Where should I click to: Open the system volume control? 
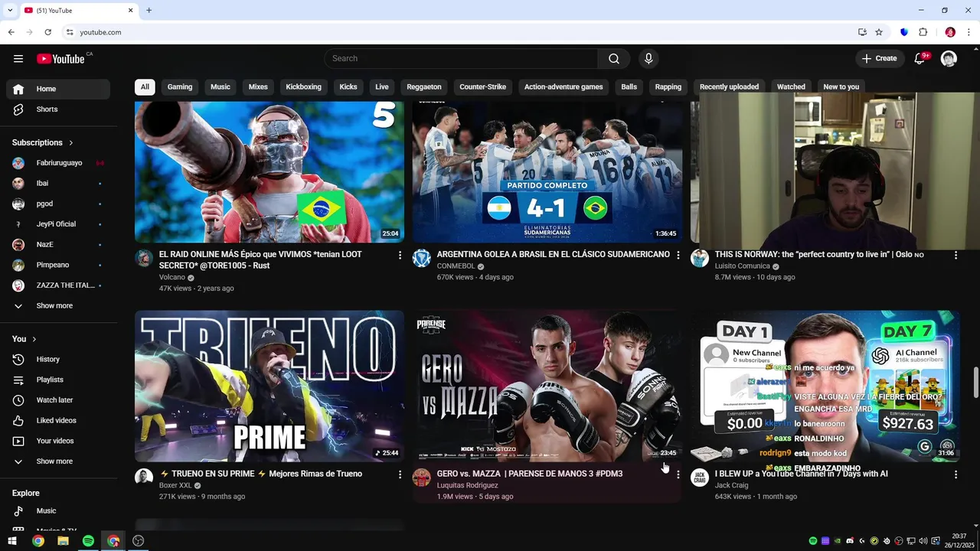point(923,541)
